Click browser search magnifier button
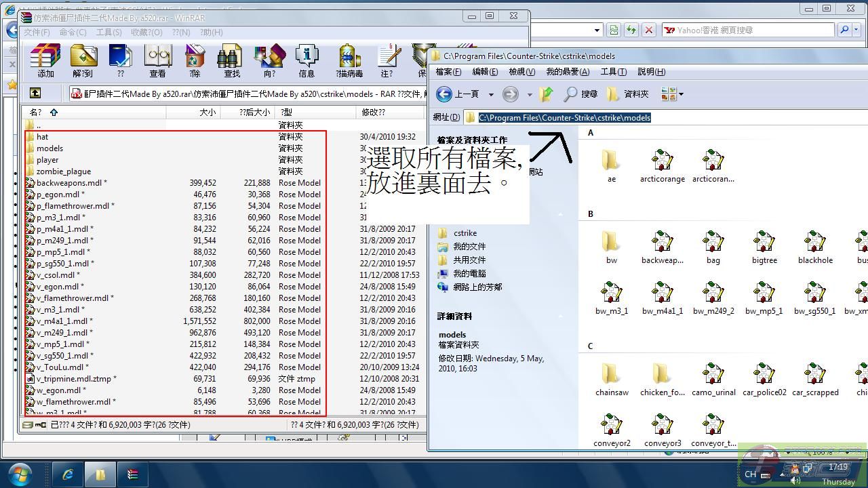This screenshot has height=488, width=868. tap(844, 30)
